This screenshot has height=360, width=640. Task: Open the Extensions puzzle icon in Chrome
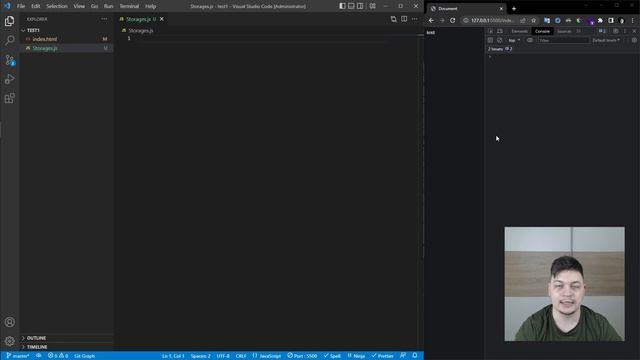tap(600, 20)
